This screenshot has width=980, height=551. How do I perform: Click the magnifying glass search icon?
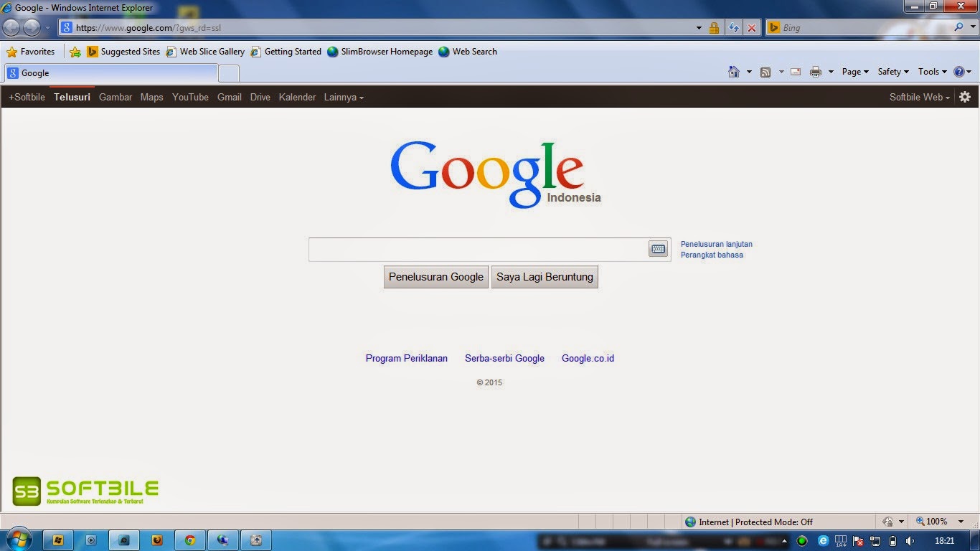958,27
